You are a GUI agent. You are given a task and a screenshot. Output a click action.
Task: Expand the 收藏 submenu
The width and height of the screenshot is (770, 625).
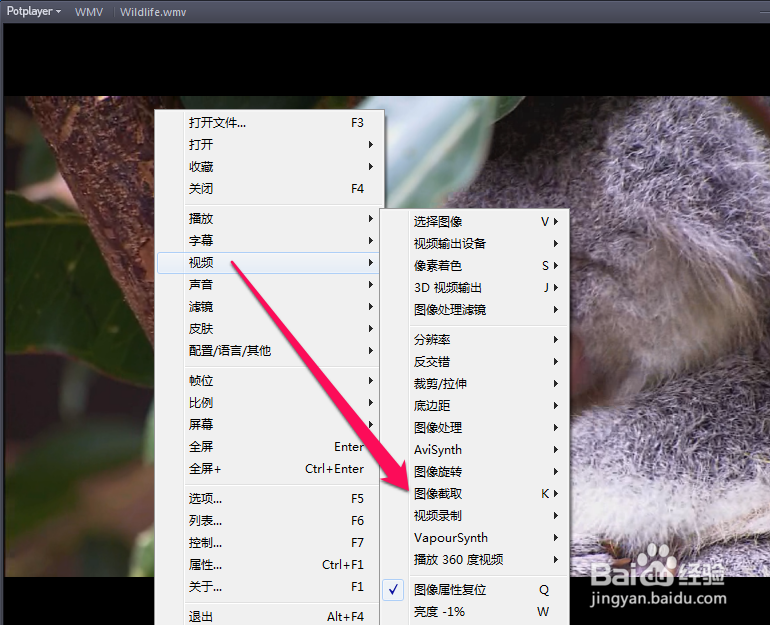click(270, 167)
